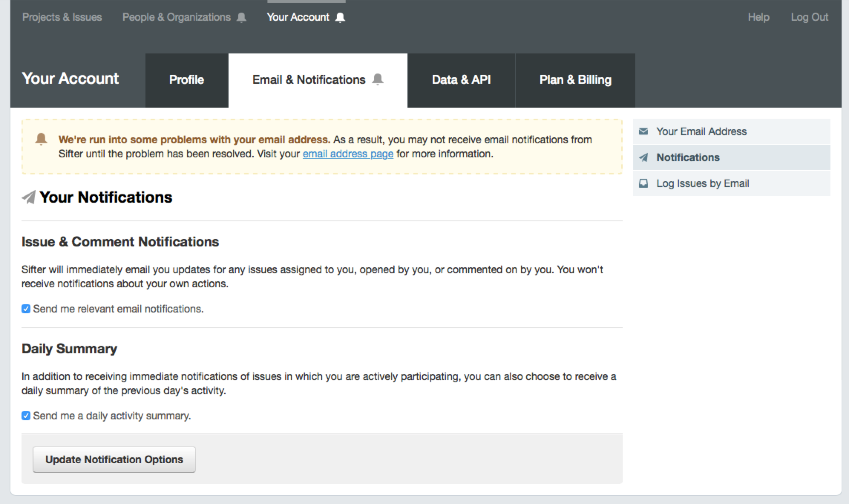Screen dimensions: 849x504
Task: Select Notifications in the sidebar
Action: 732,157
